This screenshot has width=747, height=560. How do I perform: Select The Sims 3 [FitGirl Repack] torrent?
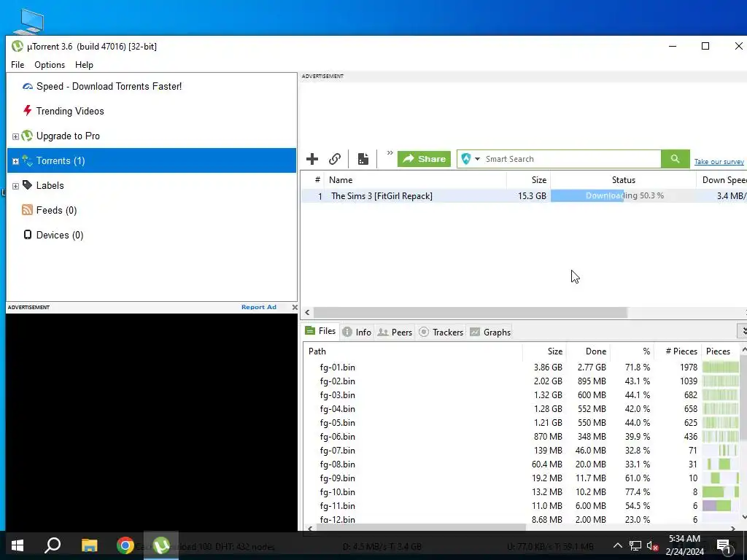click(x=382, y=195)
